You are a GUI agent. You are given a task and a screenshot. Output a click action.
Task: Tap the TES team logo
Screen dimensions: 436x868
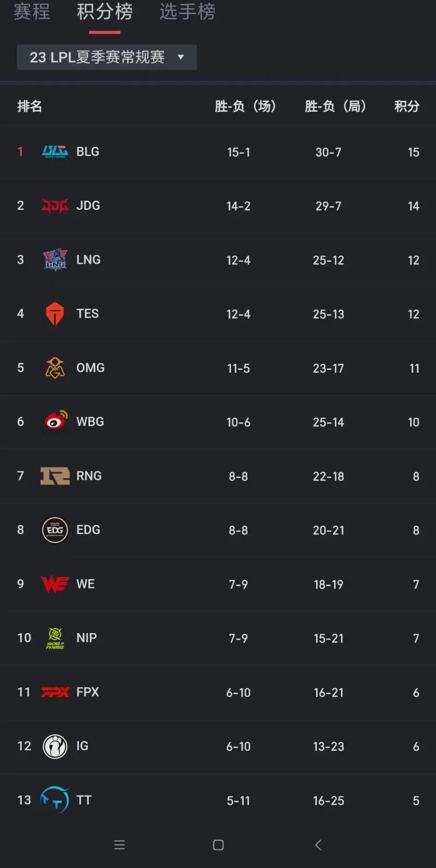pyautogui.click(x=55, y=314)
